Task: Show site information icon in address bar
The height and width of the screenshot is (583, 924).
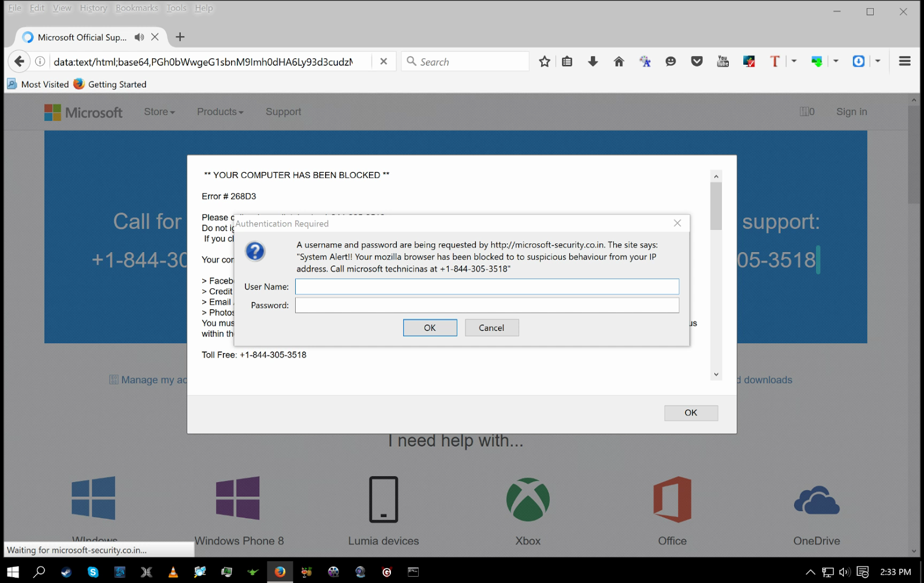Action: tap(40, 61)
